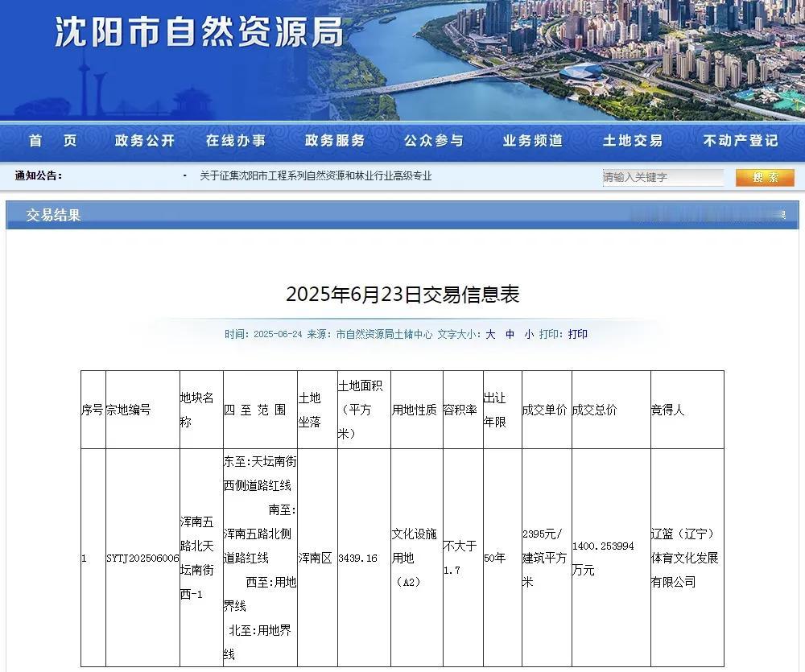Set text size to 大
The height and width of the screenshot is (672, 805).
coord(490,334)
